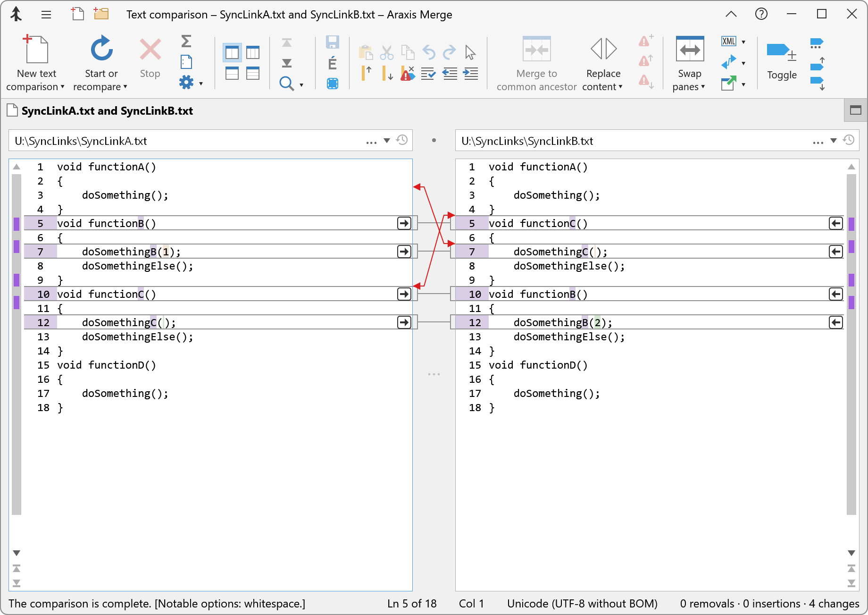This screenshot has height=615, width=868.
Task: Open the blue settings gear icon
Action: click(x=187, y=82)
